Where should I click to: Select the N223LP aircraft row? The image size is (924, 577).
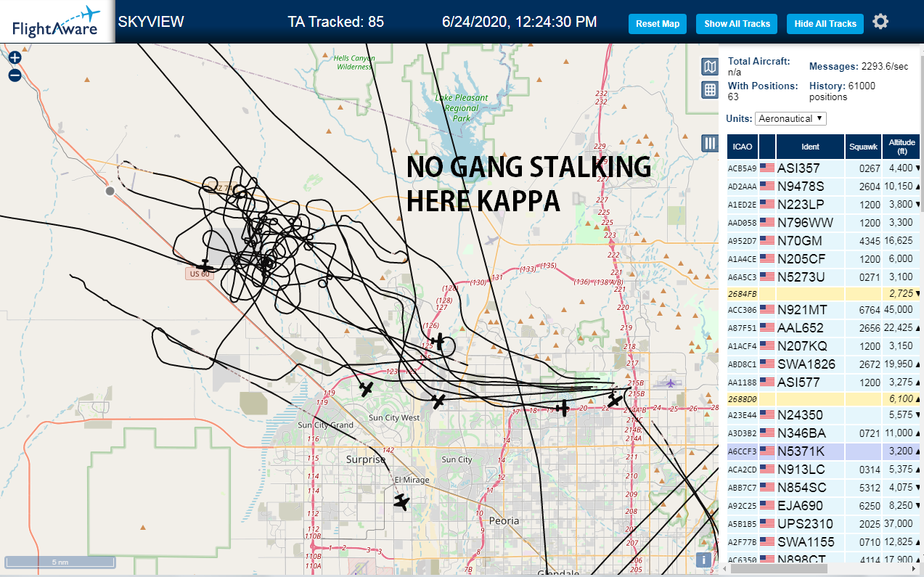[x=823, y=205]
